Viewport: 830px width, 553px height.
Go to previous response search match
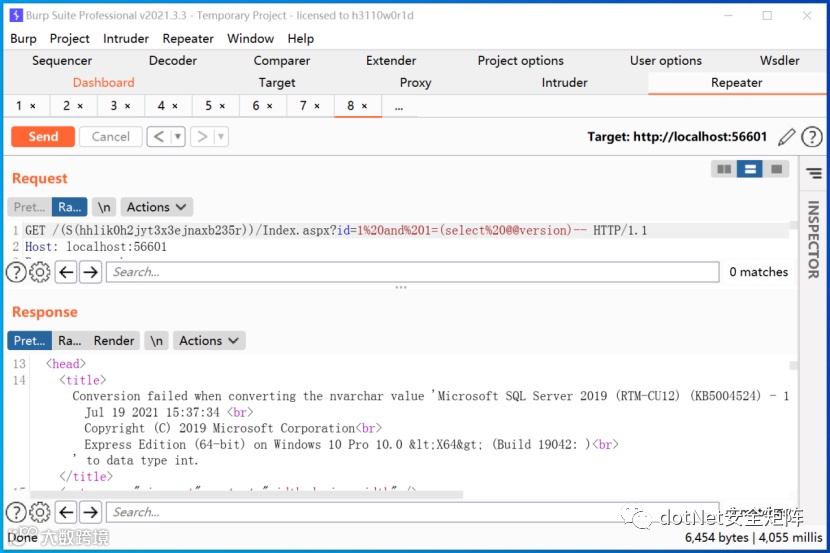(x=66, y=512)
